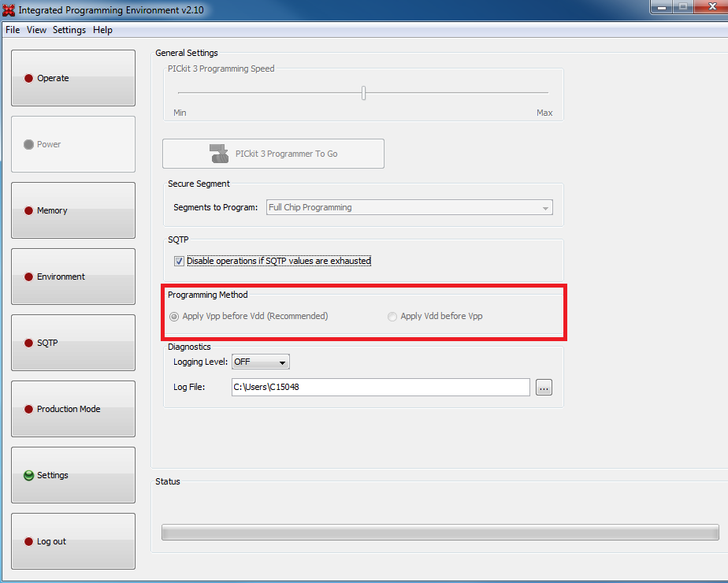Open the Settings panel
This screenshot has height=583, width=728.
[72, 475]
